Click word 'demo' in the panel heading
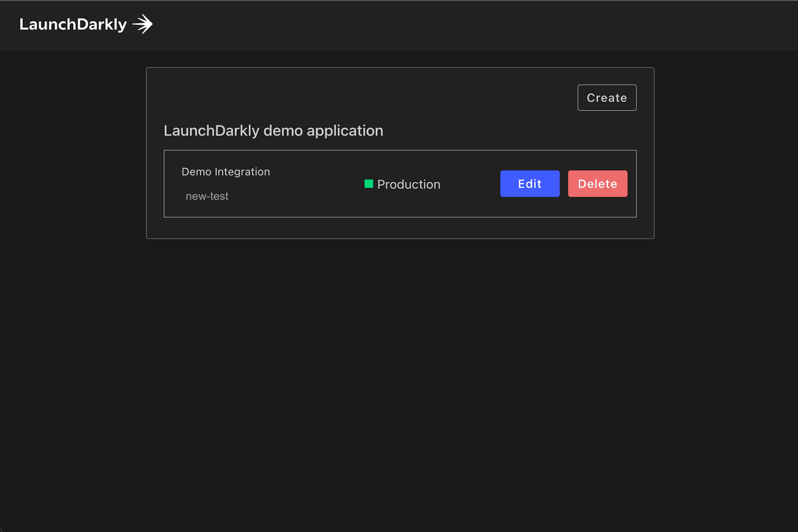 pyautogui.click(x=283, y=131)
